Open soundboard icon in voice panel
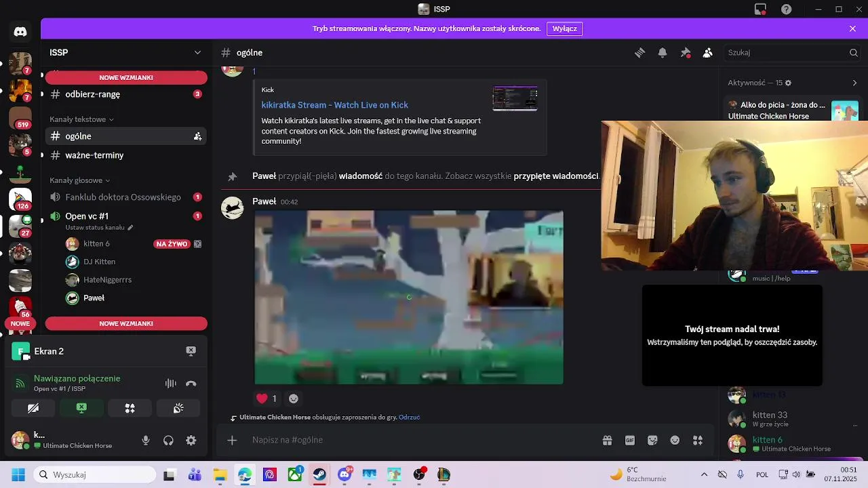The image size is (868, 488). [178, 408]
